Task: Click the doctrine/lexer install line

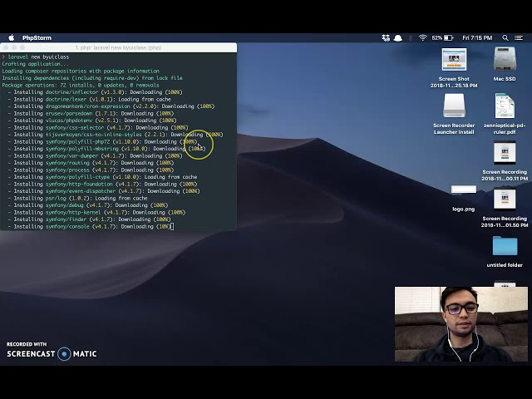Action: click(89, 100)
